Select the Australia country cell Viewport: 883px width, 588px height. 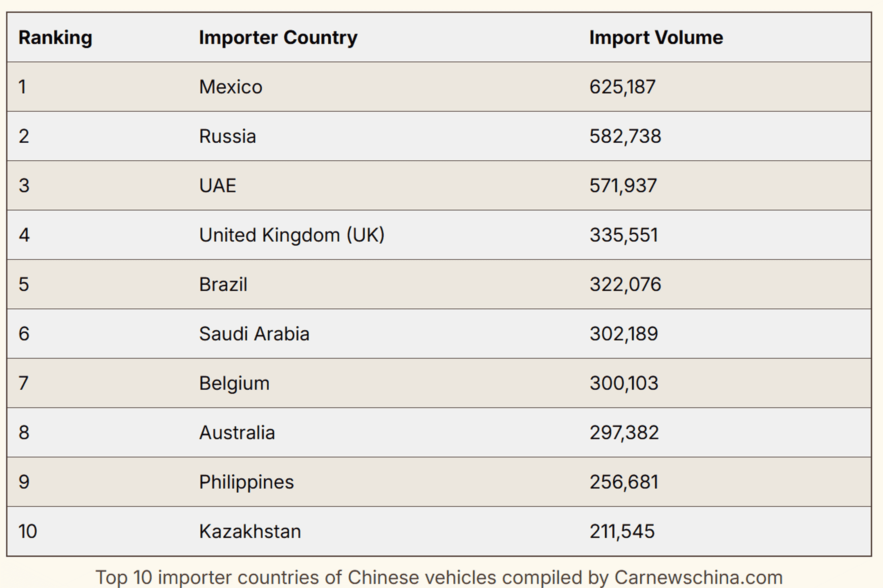237,433
